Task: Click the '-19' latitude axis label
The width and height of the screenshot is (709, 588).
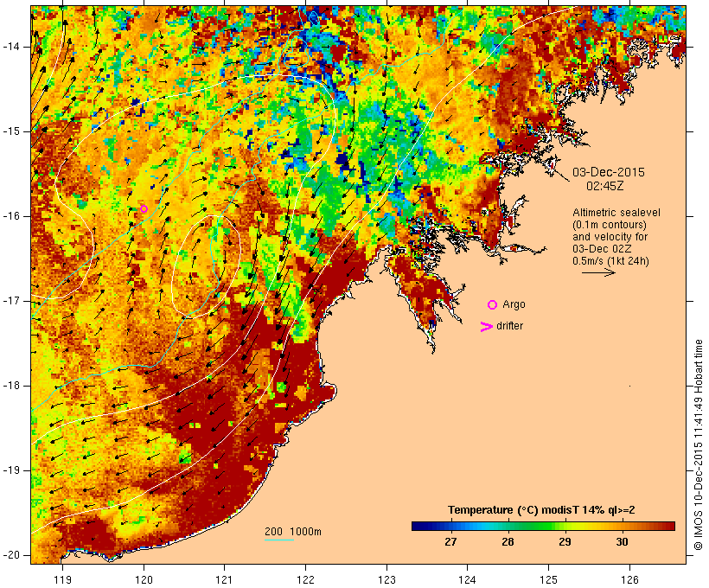Action: pyautogui.click(x=10, y=470)
